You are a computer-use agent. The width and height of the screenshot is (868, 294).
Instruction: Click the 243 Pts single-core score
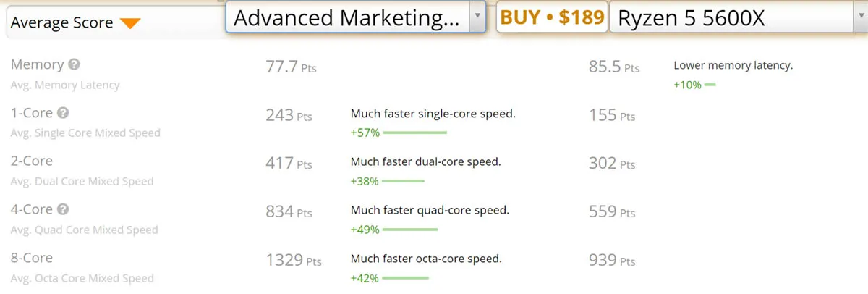click(x=289, y=114)
